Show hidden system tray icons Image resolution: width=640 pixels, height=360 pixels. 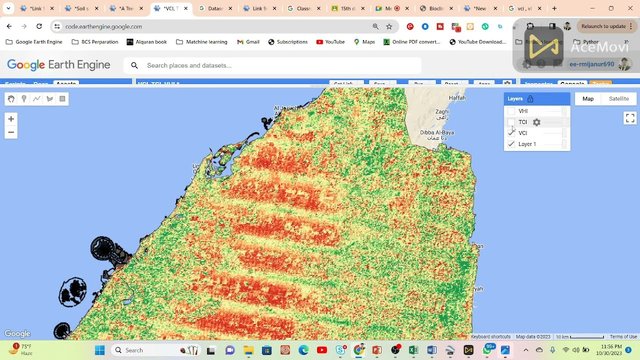tap(526, 350)
